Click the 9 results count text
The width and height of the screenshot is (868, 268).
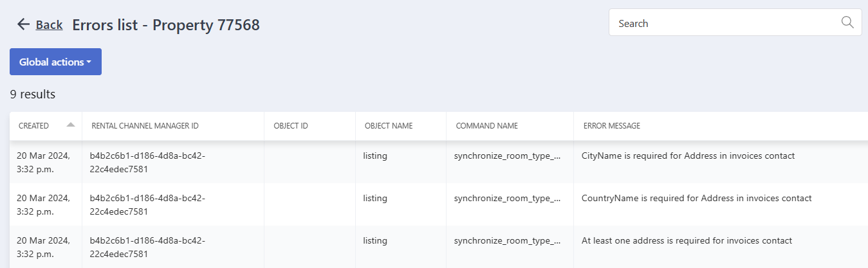33,94
